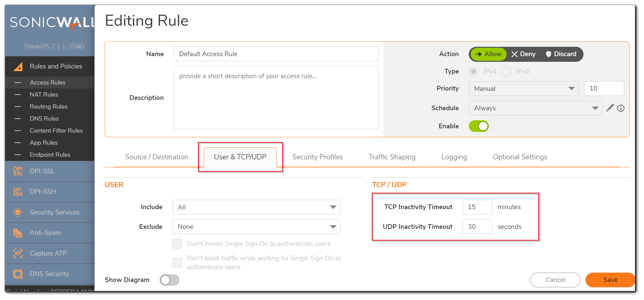The width and height of the screenshot is (644, 300).
Task: Click the Capture ATP icon
Action: point(18,253)
